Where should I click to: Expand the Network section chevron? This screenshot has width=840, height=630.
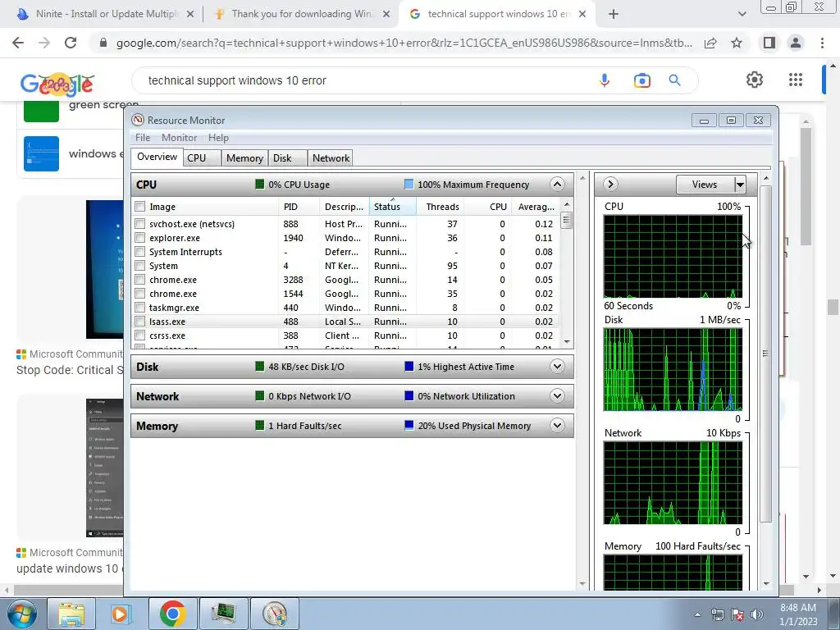click(x=557, y=396)
